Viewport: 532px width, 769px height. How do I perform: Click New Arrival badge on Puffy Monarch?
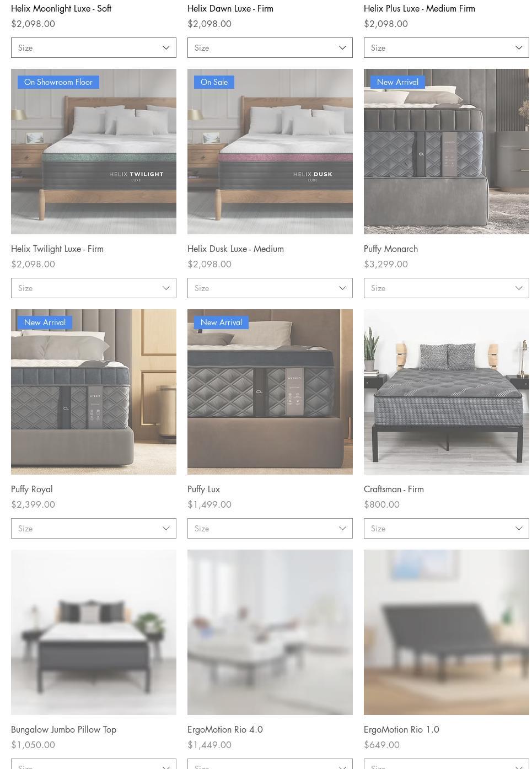(x=397, y=82)
